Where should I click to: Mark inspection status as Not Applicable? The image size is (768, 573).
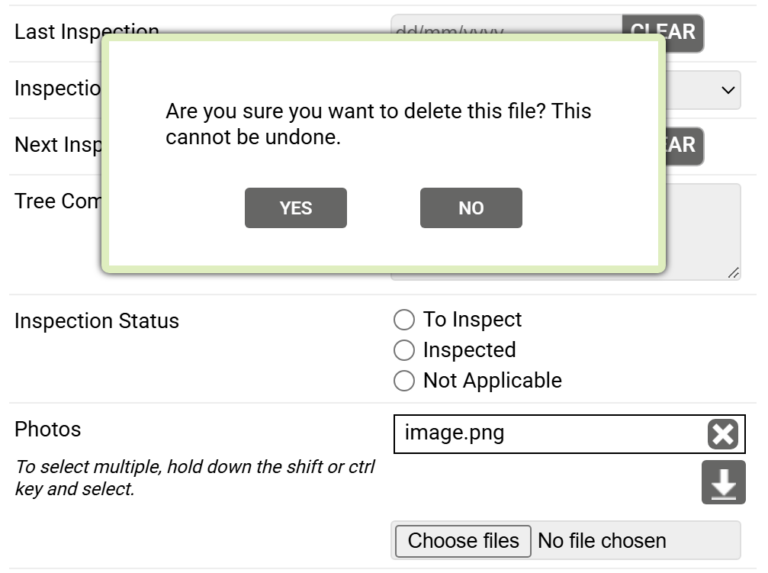[x=404, y=381]
